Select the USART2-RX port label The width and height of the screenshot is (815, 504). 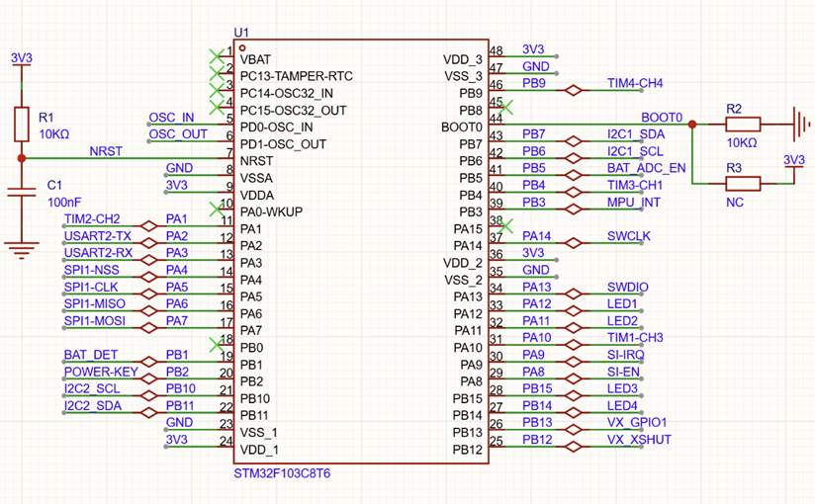98,253
